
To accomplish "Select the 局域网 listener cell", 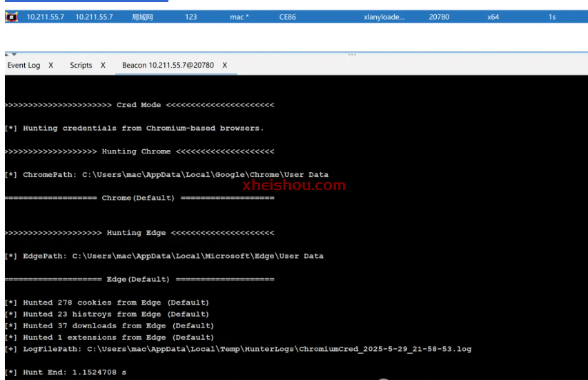I will tap(142, 17).
